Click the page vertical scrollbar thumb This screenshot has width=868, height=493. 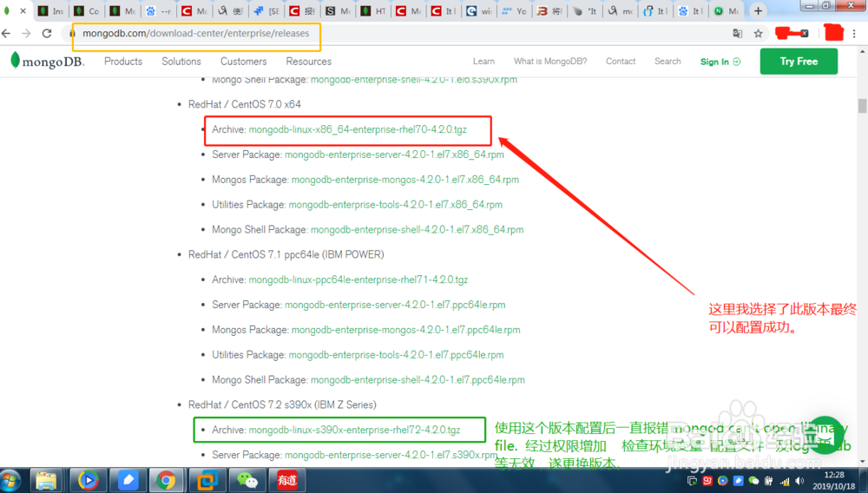click(863, 106)
